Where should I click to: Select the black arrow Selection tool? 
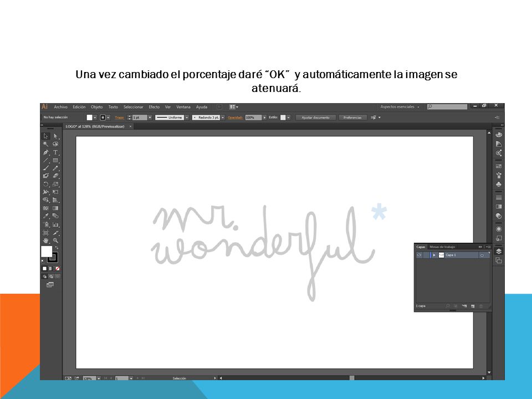(46, 136)
